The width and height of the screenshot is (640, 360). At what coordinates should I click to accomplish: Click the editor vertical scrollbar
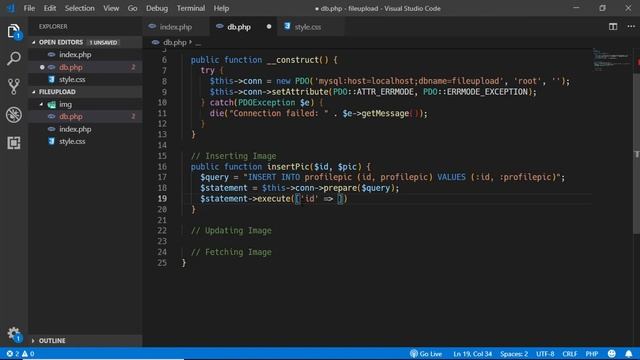tap(636, 153)
